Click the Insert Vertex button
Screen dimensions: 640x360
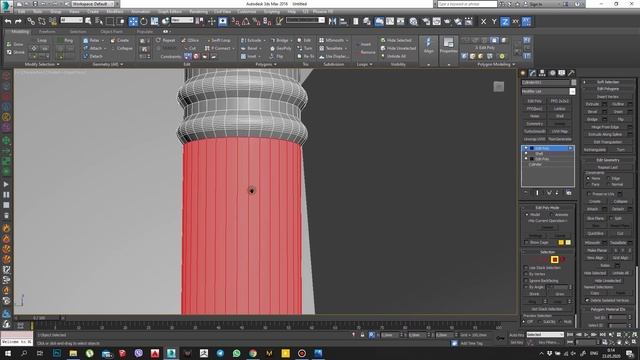coord(607,97)
